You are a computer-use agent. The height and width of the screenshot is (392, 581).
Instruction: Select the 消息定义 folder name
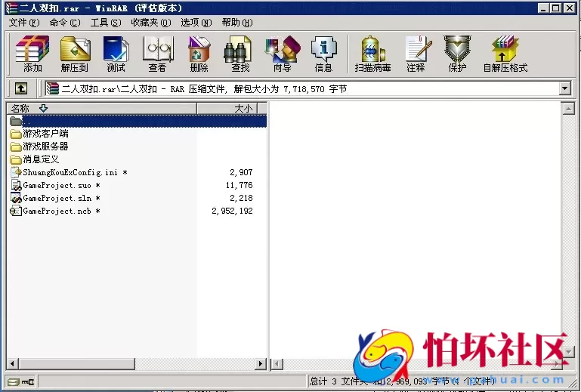pyautogui.click(x=41, y=159)
